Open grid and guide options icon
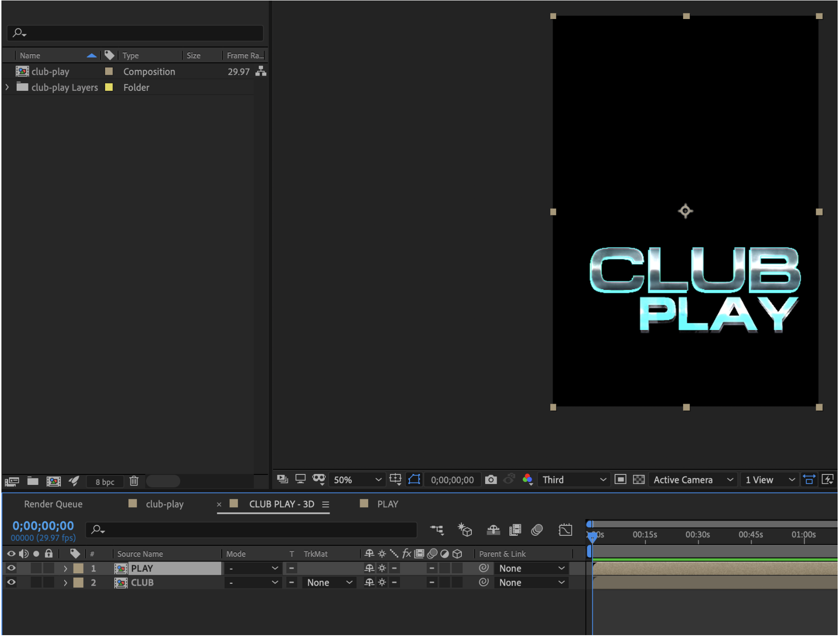Screen dimensions: 840x638 pyautogui.click(x=395, y=479)
